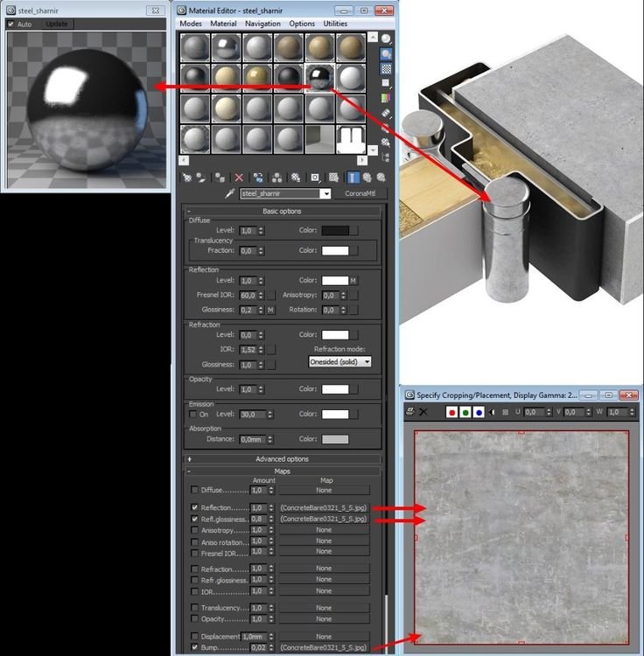Click Go Forward to Sibling icon
Image resolution: width=644 pixels, height=656 pixels.
click(x=381, y=178)
